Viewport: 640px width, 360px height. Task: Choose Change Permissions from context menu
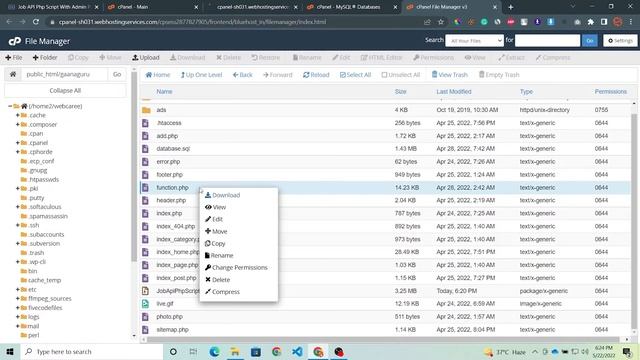pos(236,267)
